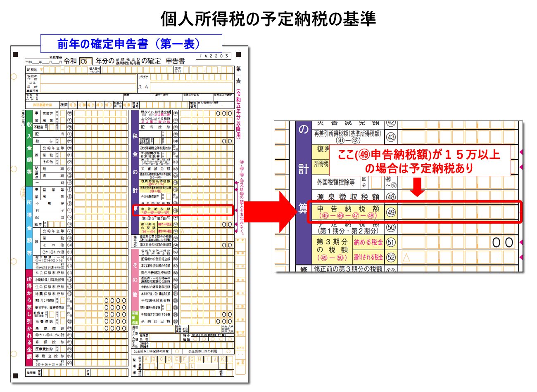Click the 氏名 name input field
Viewport: 537px width, 392px height.
[x=190, y=87]
